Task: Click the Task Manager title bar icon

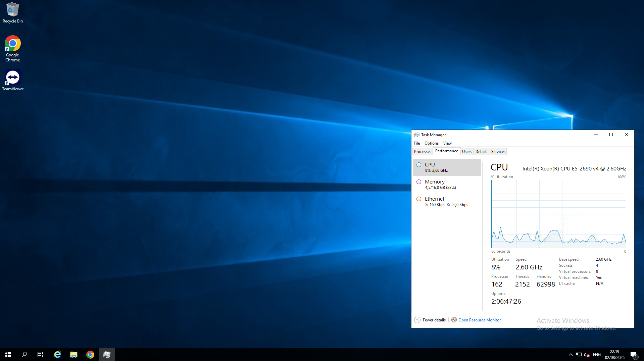Action: tap(416, 135)
